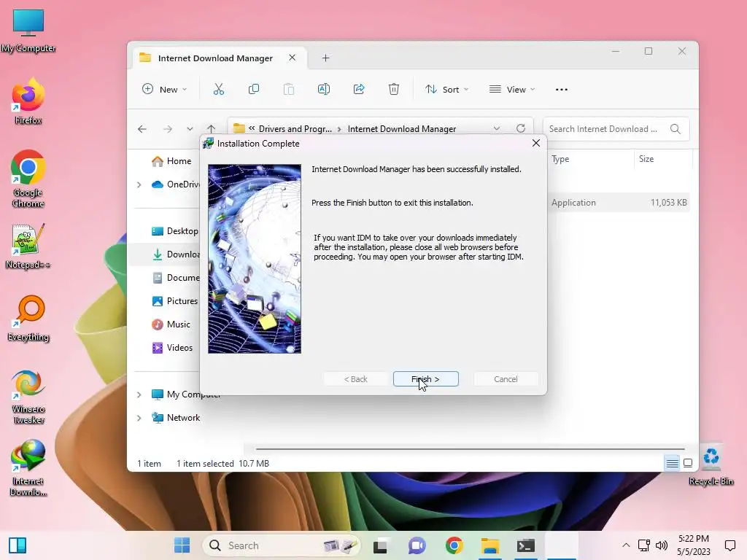
Task: Open Firefox desktop shortcut
Action: 28,101
